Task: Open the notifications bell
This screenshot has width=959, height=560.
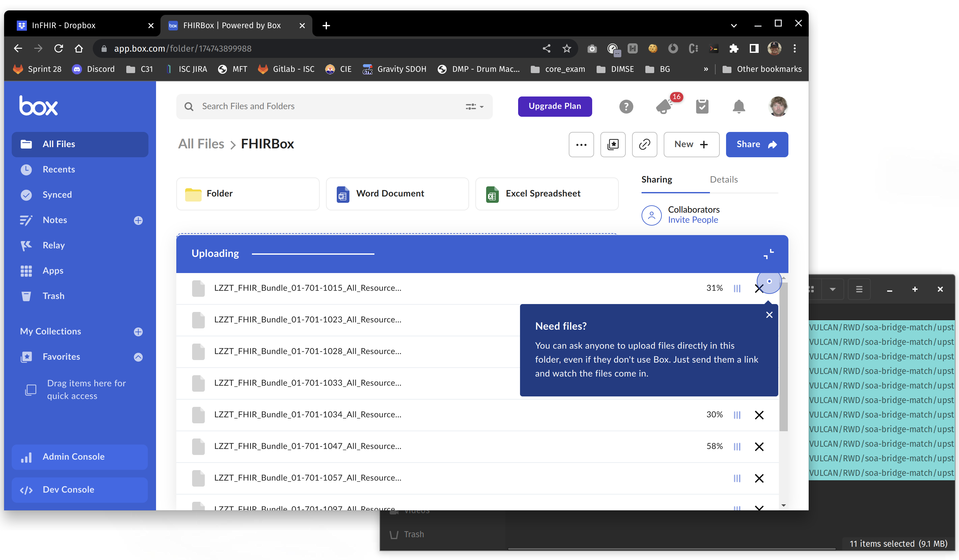Action: tap(739, 107)
